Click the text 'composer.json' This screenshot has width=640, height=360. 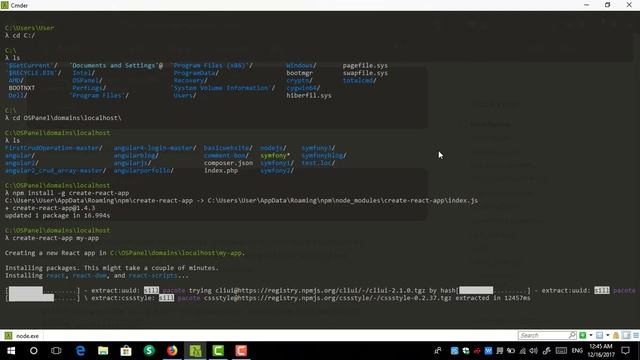(x=228, y=163)
